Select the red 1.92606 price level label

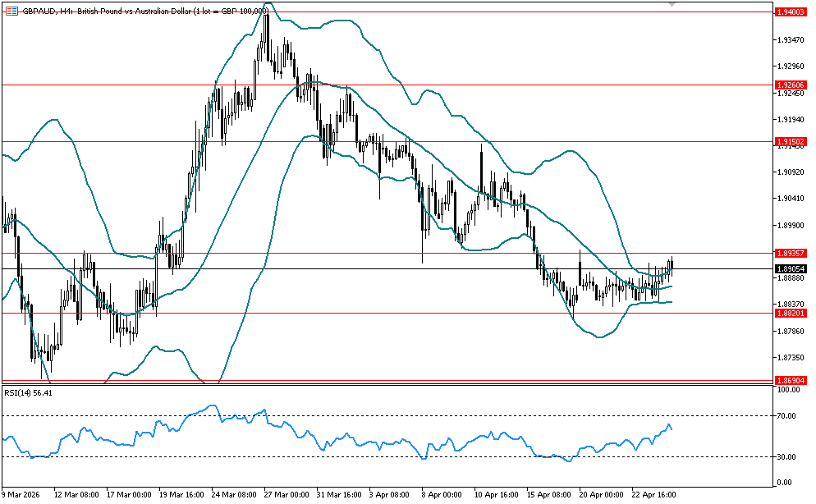point(790,85)
